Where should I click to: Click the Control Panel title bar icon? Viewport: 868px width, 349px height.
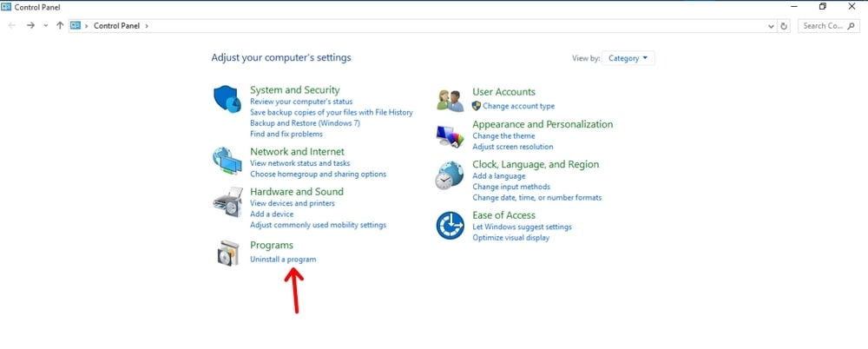pyautogui.click(x=7, y=7)
